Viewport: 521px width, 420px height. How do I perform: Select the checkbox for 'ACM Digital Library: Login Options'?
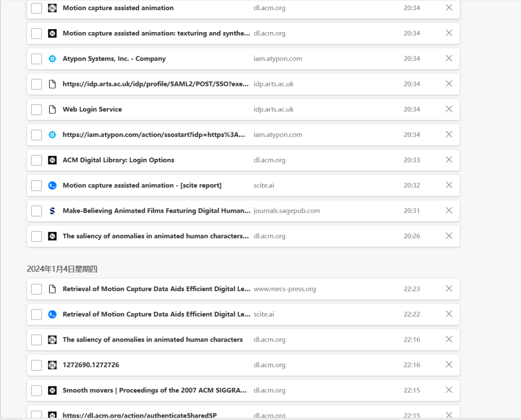pos(37,160)
